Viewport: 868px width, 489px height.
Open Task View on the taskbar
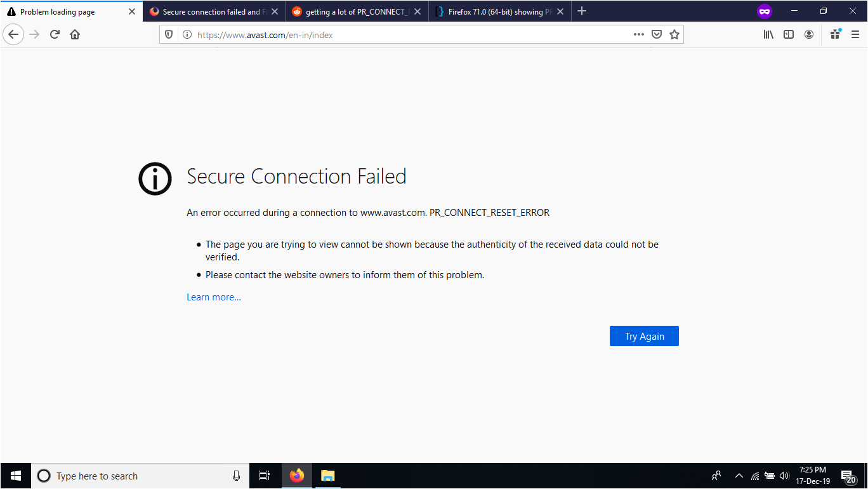point(265,475)
